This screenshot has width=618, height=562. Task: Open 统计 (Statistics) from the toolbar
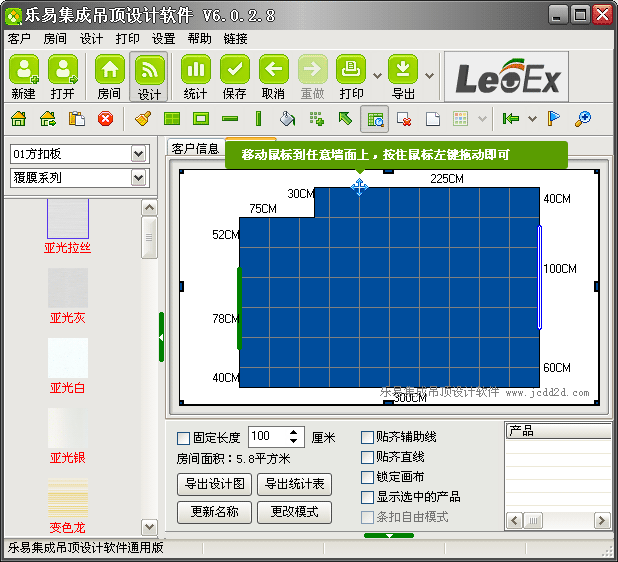click(x=195, y=70)
